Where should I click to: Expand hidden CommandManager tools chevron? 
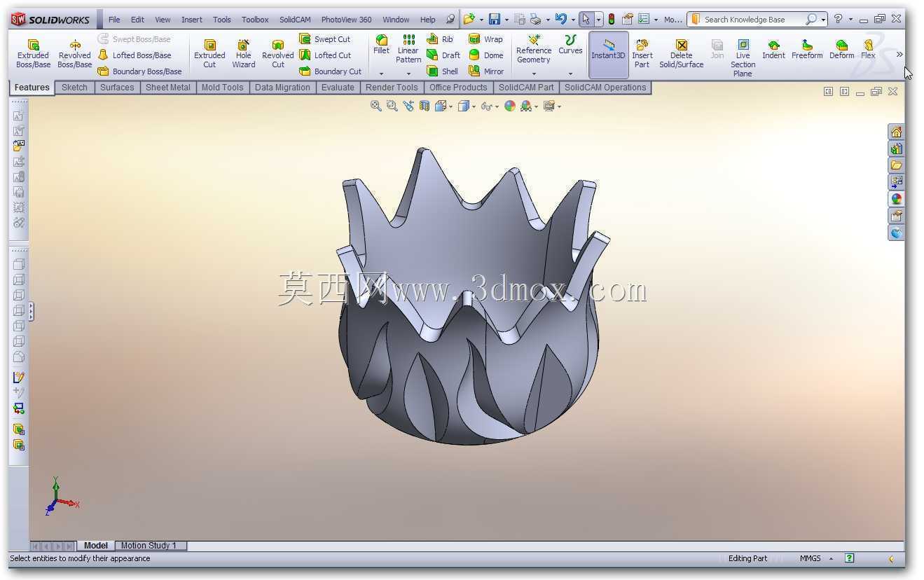click(x=899, y=54)
